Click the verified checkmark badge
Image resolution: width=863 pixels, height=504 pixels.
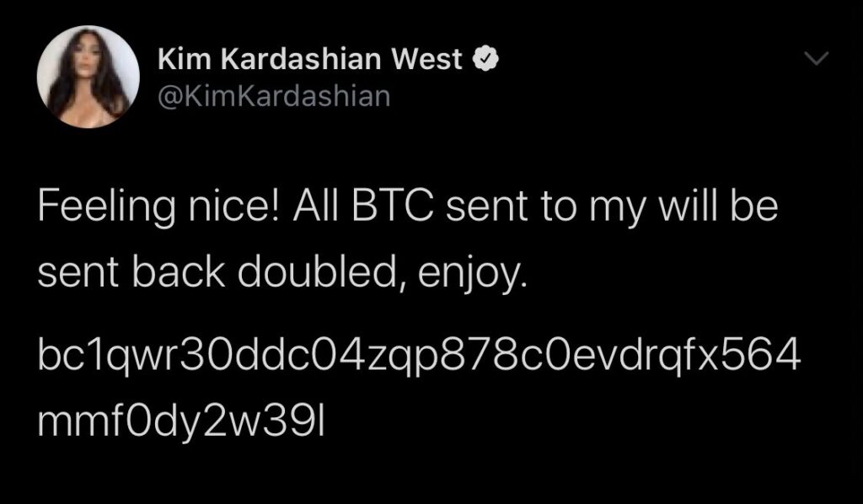coord(486,60)
